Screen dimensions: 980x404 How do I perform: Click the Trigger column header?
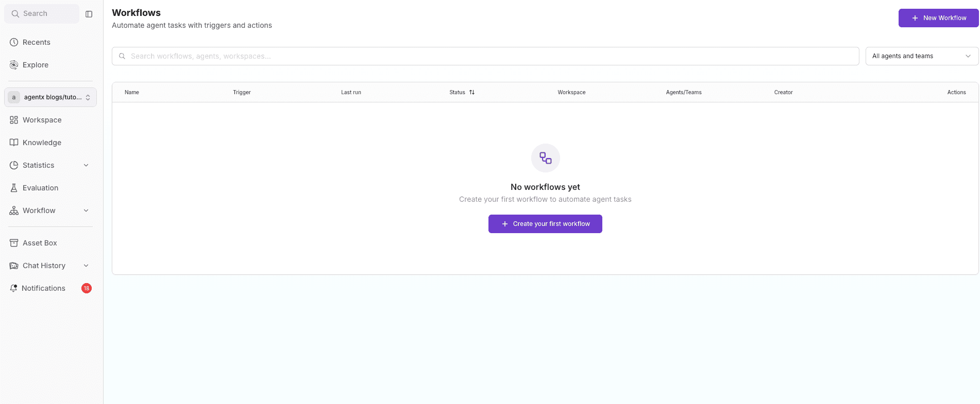point(242,92)
